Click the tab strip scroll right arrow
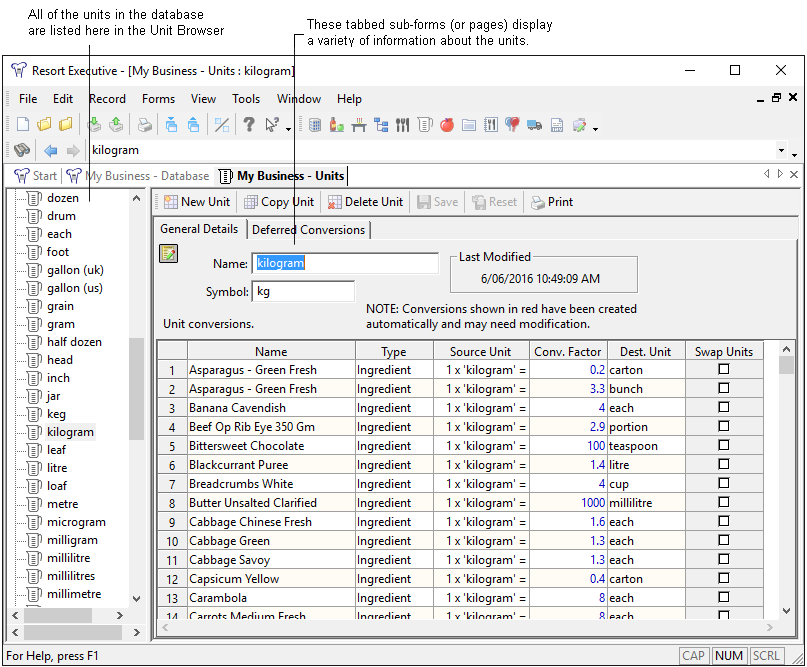This screenshot has height=667, width=807. [x=780, y=174]
